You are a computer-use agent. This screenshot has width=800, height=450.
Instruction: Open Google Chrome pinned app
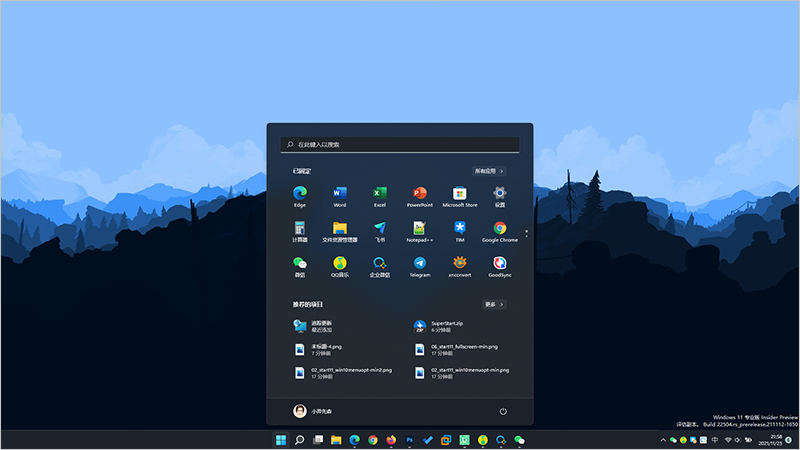499,230
